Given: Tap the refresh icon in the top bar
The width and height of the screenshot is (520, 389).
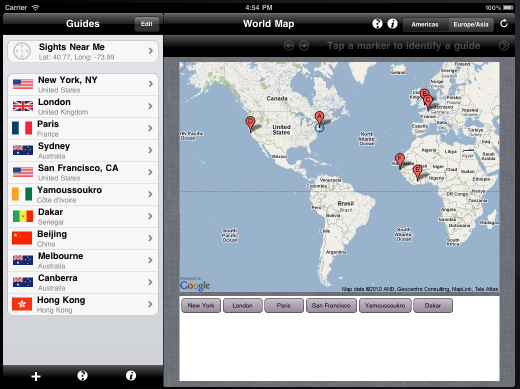Looking at the screenshot, I should click(x=504, y=24).
